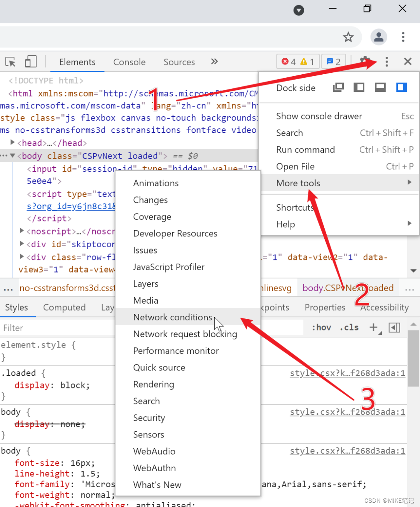
Task: Open Performance monitor
Action: click(188, 350)
